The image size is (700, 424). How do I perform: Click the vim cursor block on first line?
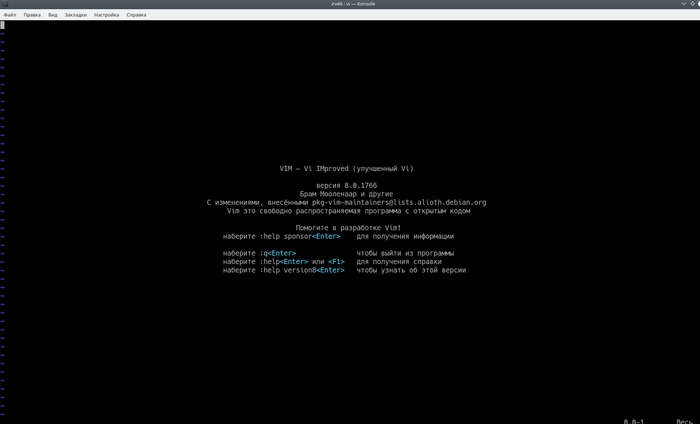pos(2,25)
